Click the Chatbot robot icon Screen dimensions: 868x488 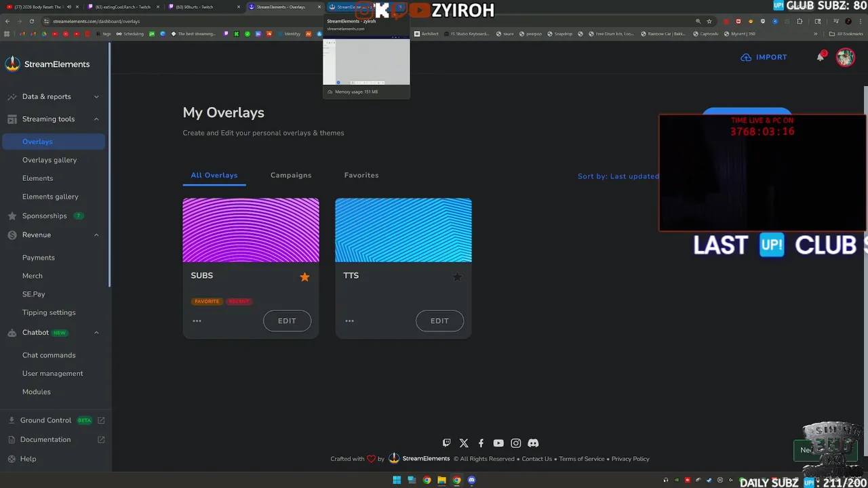12,333
